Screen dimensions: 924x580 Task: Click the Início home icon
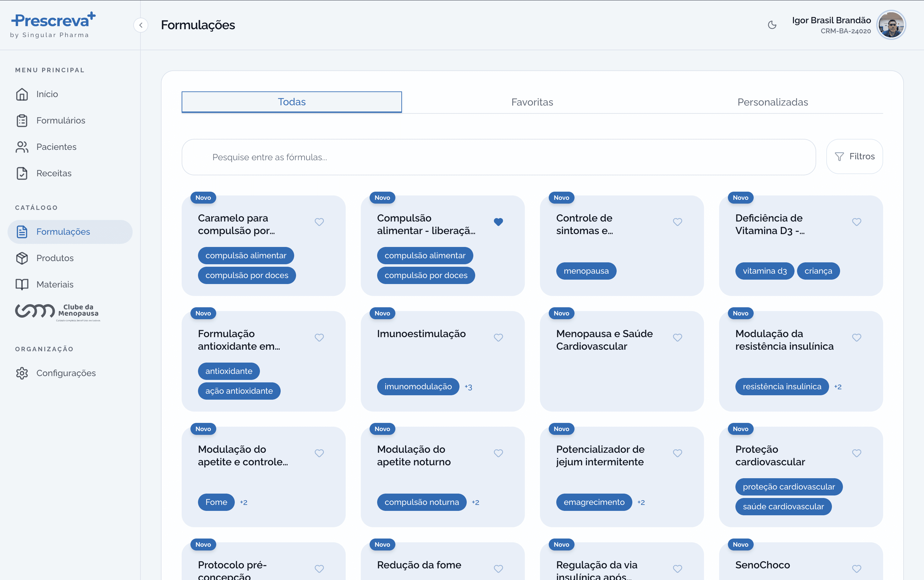22,94
